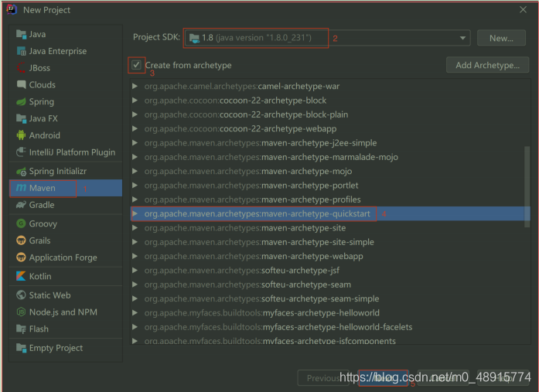
Task: Expand softeu-archetype-jsf node
Action: click(x=135, y=270)
